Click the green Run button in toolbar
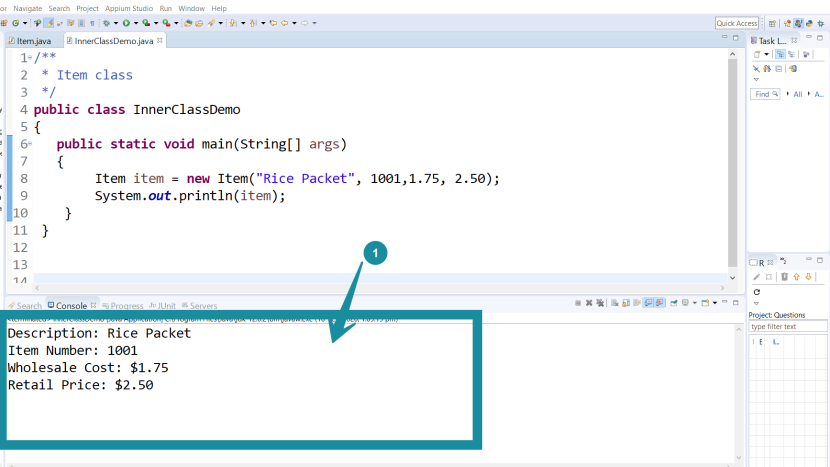The image size is (830, 467). (127, 22)
